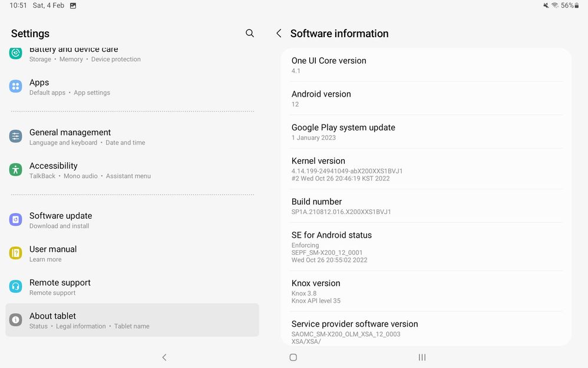The width and height of the screenshot is (588, 368).
Task: Click 'Tablet name' subtitle text
Action: [x=131, y=326]
